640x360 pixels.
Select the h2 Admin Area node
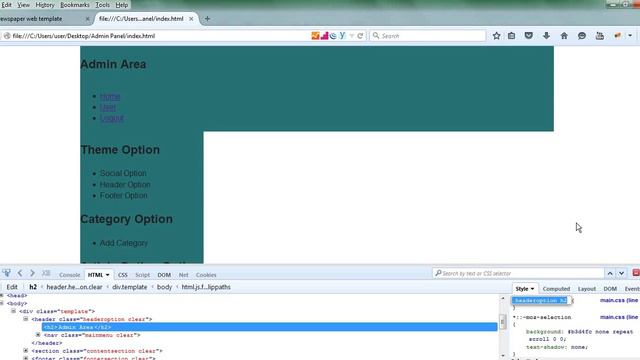coord(269,327)
